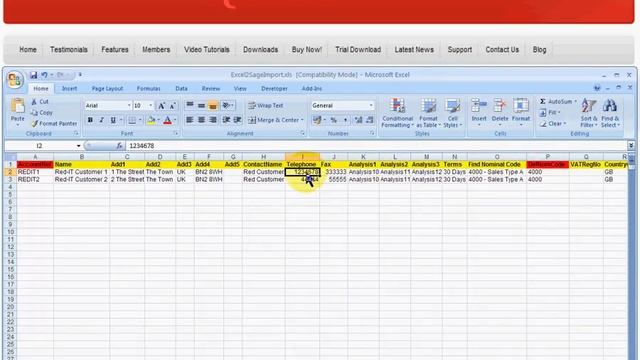This screenshot has height=360, width=640.
Task: Apply comma style number format
Action: pyautogui.click(x=345, y=120)
